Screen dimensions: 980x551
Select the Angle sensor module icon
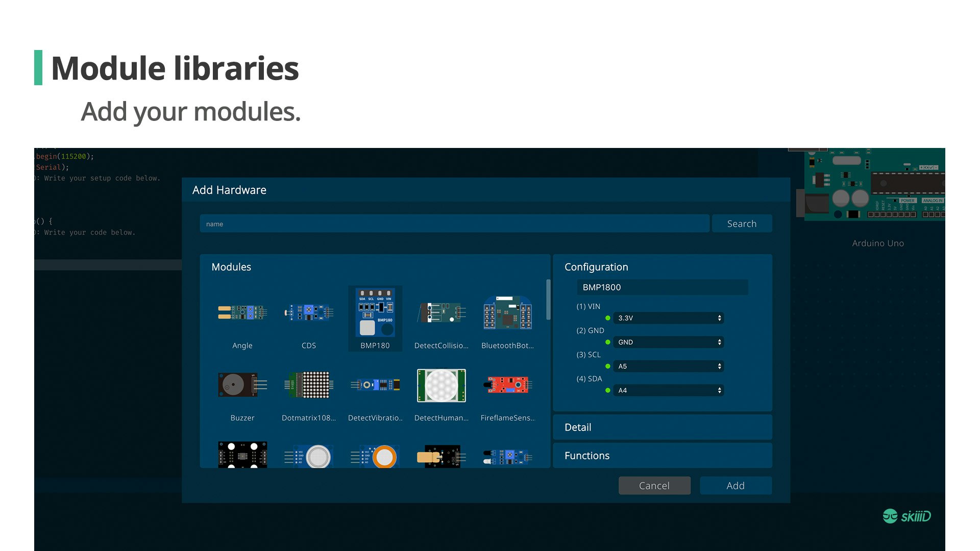(x=242, y=313)
